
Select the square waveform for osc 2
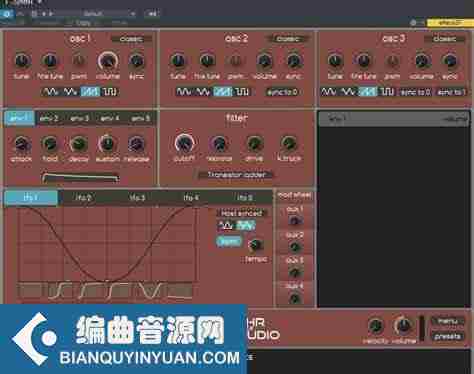pos(242,92)
